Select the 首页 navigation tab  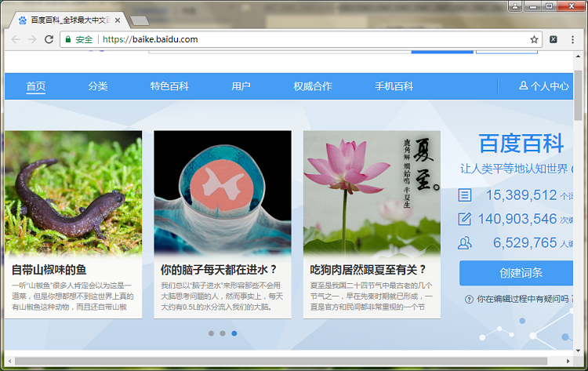[36, 86]
